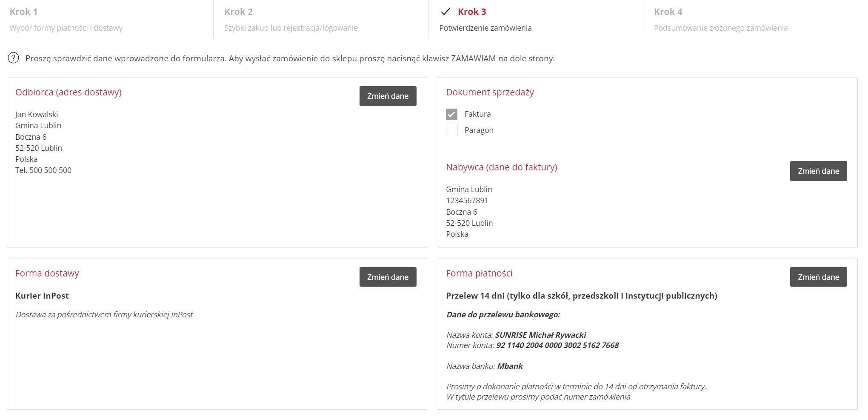Click the Odbiorca (adres dostawy) heading

pos(69,92)
